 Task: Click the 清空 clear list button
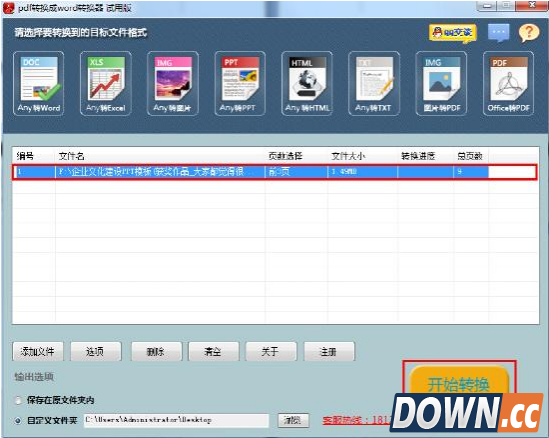(214, 351)
